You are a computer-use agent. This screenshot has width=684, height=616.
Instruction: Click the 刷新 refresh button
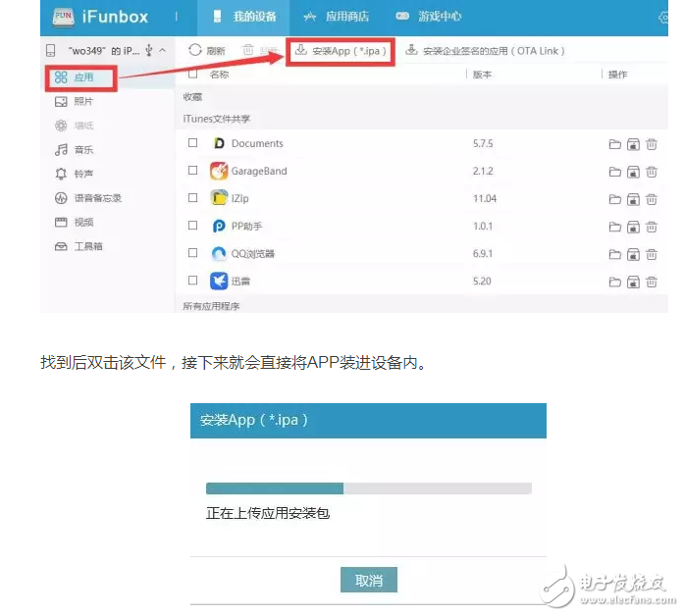coord(207,51)
